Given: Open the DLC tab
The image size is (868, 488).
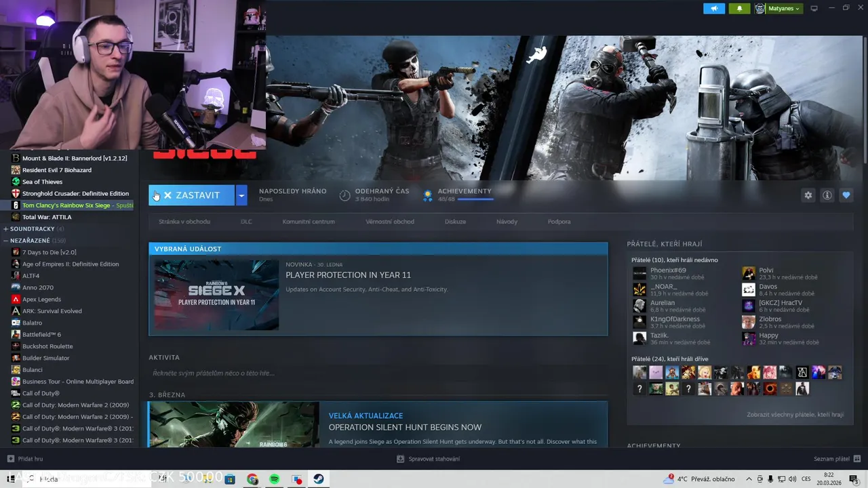Looking at the screenshot, I should [x=246, y=222].
